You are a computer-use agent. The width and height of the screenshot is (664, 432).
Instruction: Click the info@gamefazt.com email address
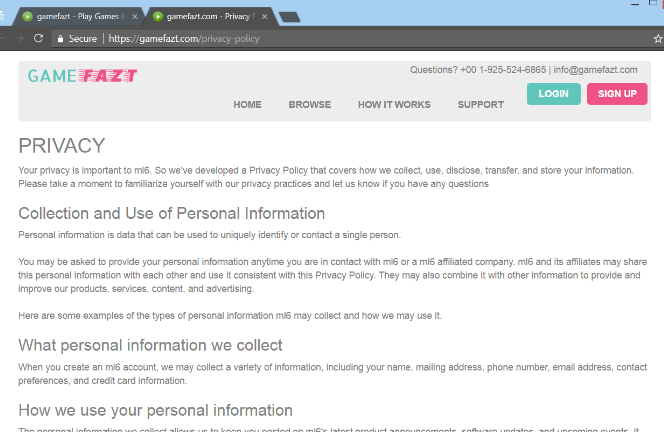[x=595, y=70]
